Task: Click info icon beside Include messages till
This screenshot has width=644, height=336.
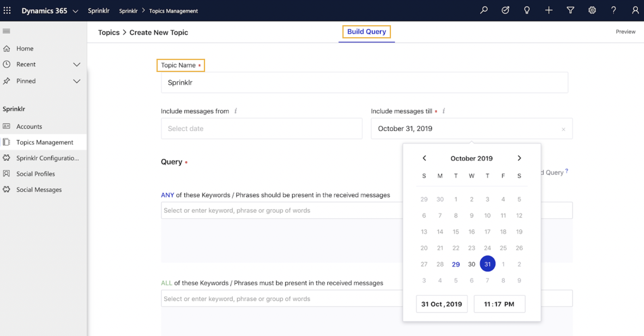Action: [x=443, y=111]
